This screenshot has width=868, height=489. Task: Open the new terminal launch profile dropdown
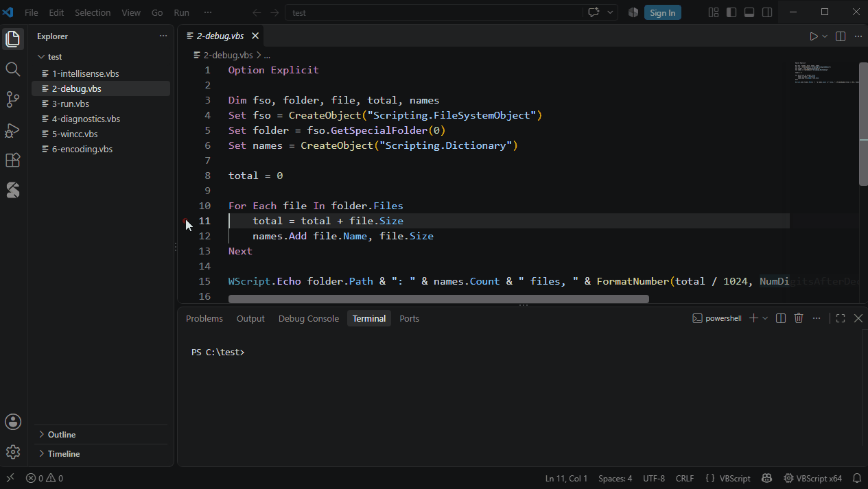765,318
